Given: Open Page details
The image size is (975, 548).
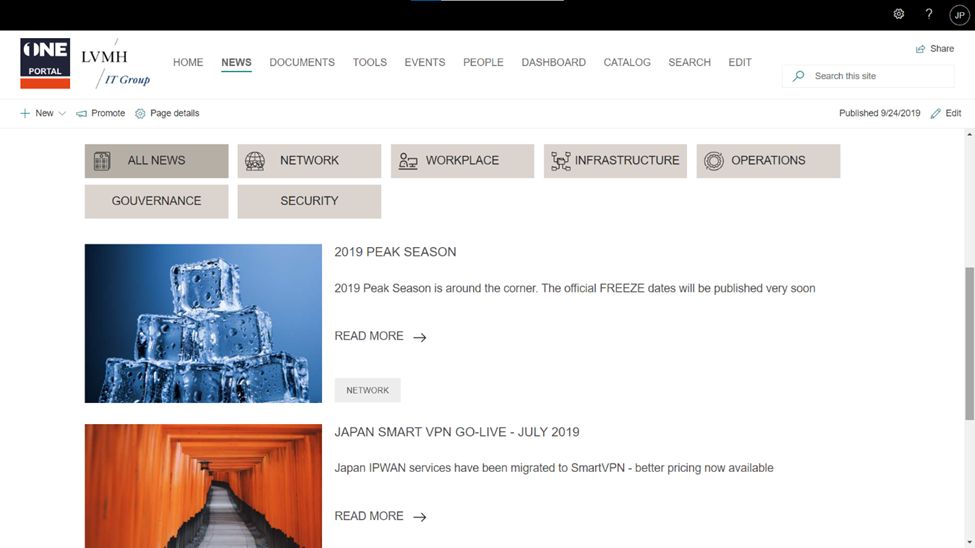Looking at the screenshot, I should (x=175, y=113).
